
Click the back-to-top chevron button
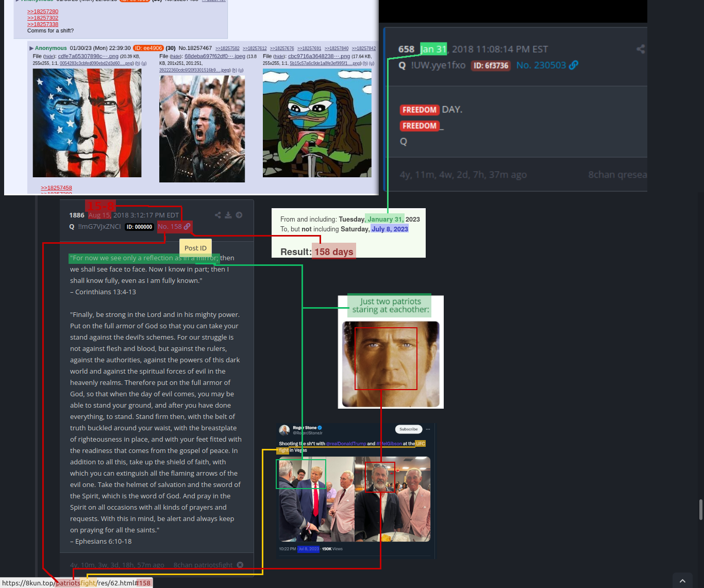click(682, 580)
